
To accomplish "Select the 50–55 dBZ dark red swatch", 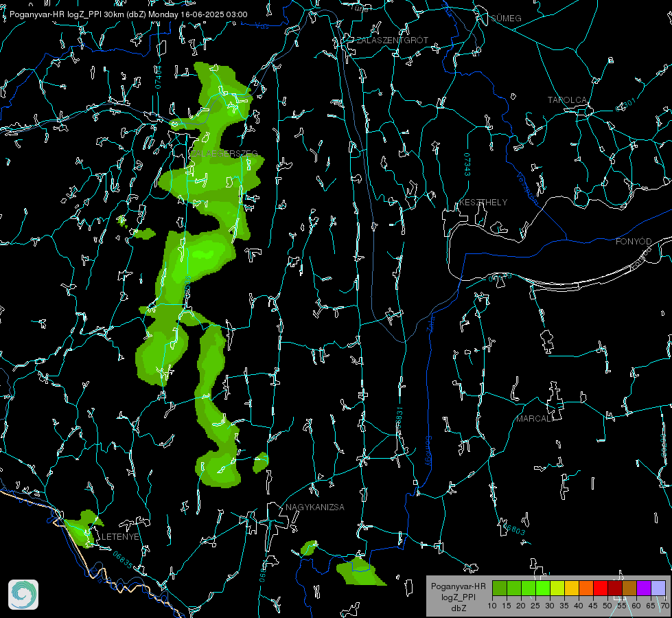I will 614,588.
